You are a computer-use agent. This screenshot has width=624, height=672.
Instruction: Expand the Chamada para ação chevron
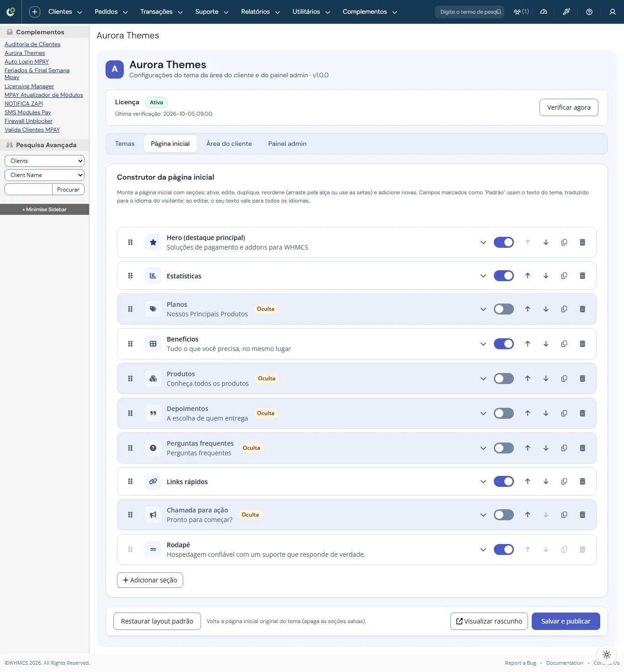483,515
